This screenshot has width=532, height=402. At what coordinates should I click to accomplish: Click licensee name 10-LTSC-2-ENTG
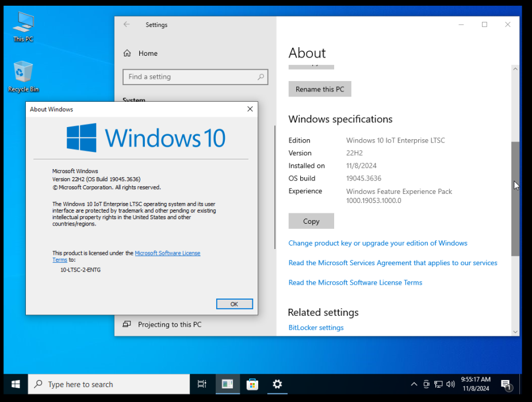[x=81, y=270]
